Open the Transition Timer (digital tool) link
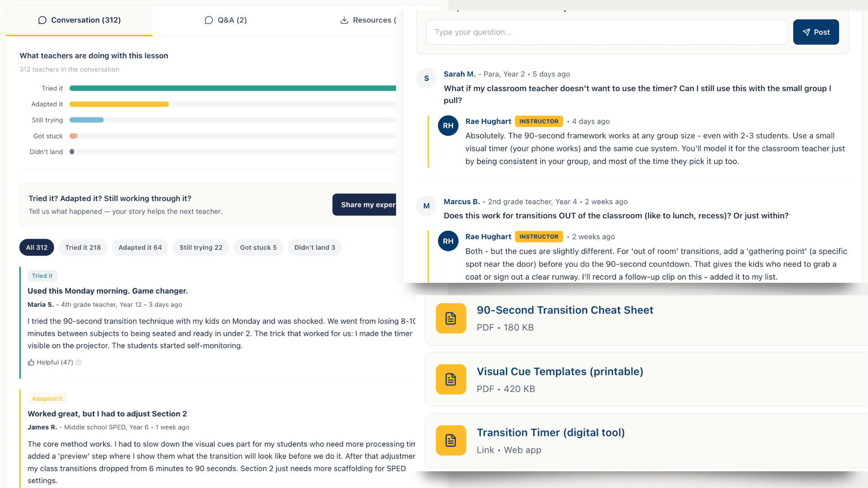868x488 pixels. coord(551,433)
